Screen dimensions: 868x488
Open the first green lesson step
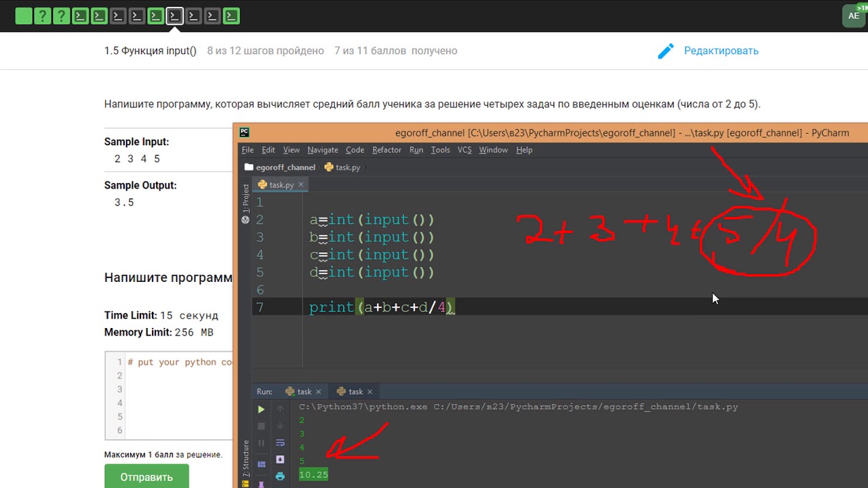[24, 16]
